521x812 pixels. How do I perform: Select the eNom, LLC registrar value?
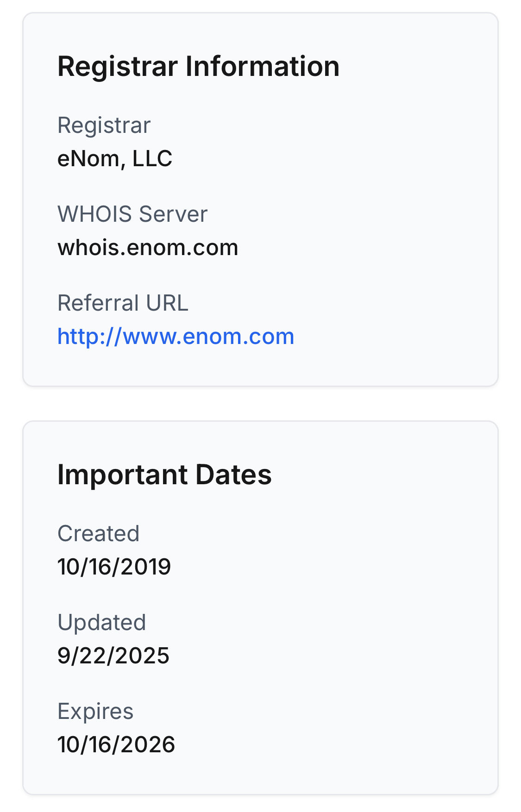pyautogui.click(x=114, y=159)
